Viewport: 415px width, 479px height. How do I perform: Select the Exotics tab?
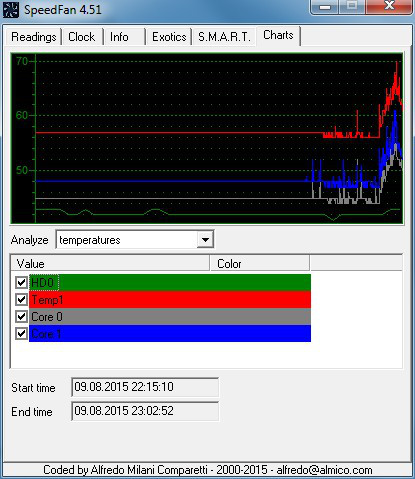coord(169,37)
